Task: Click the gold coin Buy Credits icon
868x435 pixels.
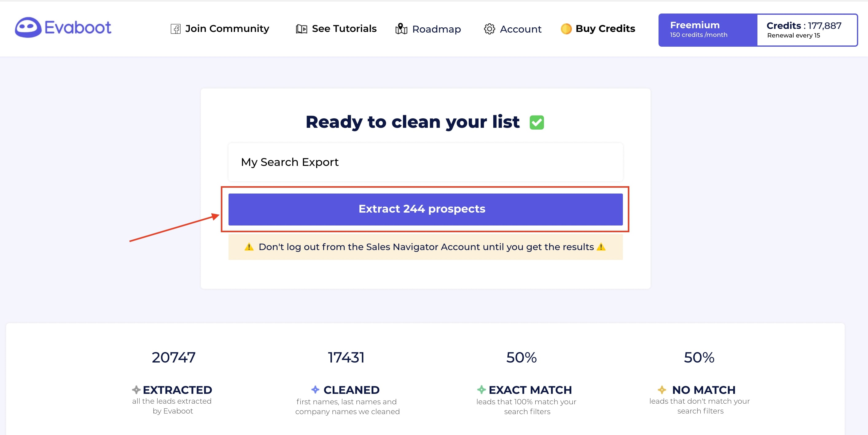Action: (566, 29)
